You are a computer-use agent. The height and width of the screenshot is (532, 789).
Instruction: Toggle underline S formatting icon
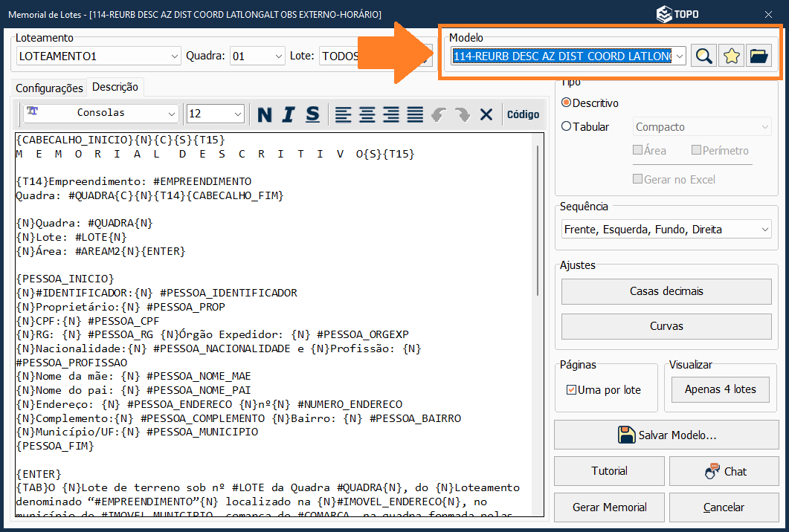pyautogui.click(x=312, y=114)
